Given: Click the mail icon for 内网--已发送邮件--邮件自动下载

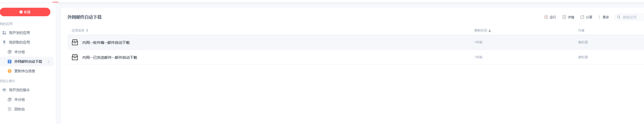Looking at the screenshot, I should click(x=75, y=57).
